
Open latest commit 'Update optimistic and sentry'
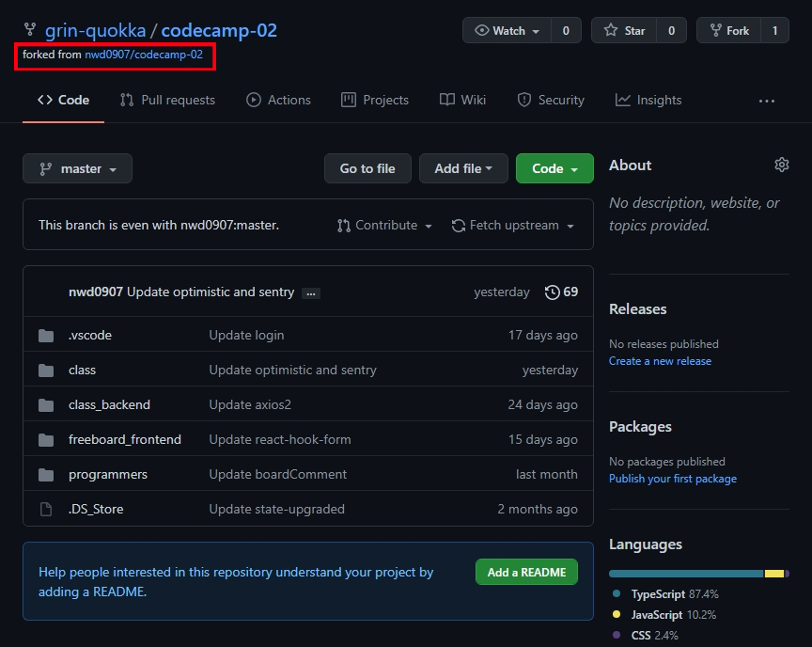pos(211,292)
